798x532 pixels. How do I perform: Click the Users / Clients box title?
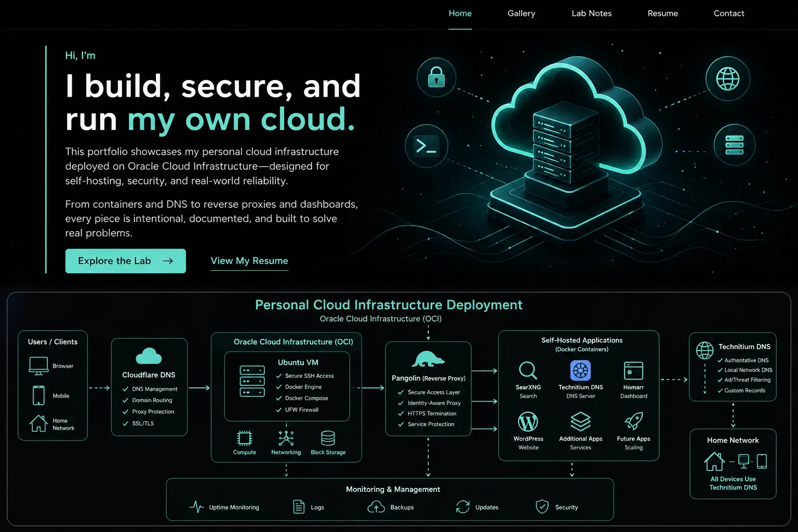click(x=52, y=342)
